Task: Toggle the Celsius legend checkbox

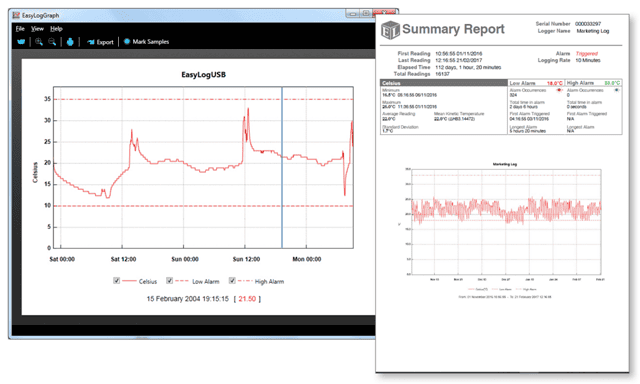Action: [x=116, y=281]
